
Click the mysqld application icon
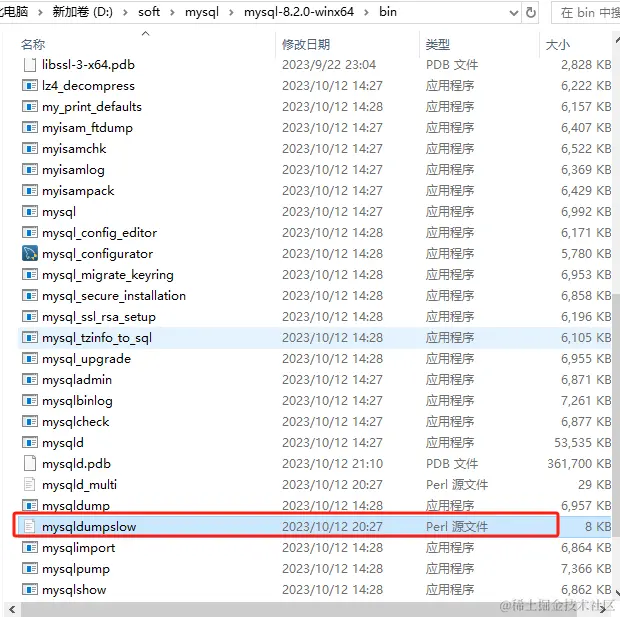tap(30, 442)
